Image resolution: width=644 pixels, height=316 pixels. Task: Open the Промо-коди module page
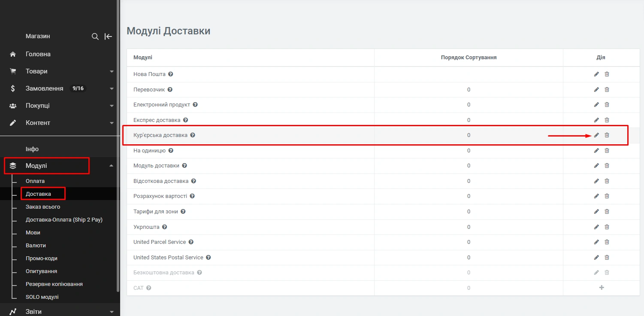pos(41,258)
